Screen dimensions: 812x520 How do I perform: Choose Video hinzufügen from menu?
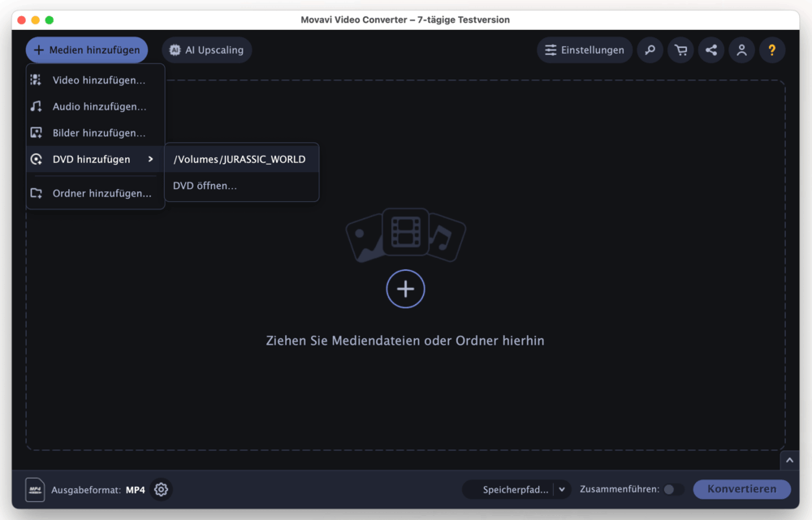pos(95,80)
